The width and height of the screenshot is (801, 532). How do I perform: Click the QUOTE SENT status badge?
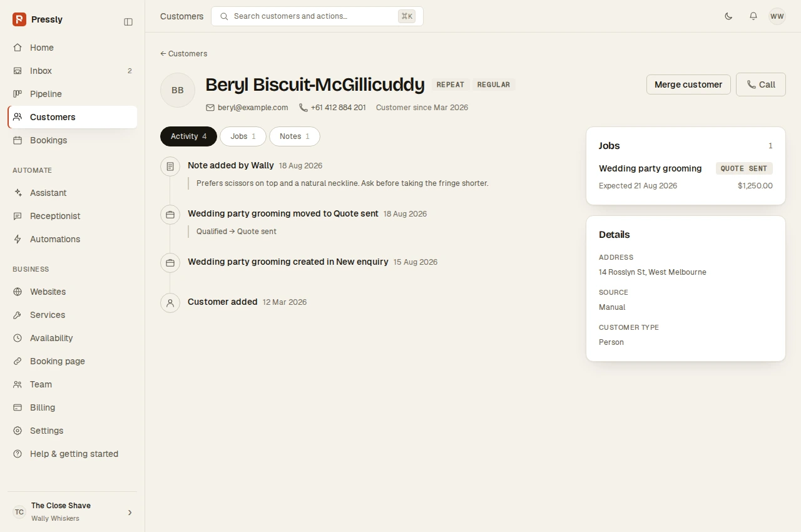point(744,168)
